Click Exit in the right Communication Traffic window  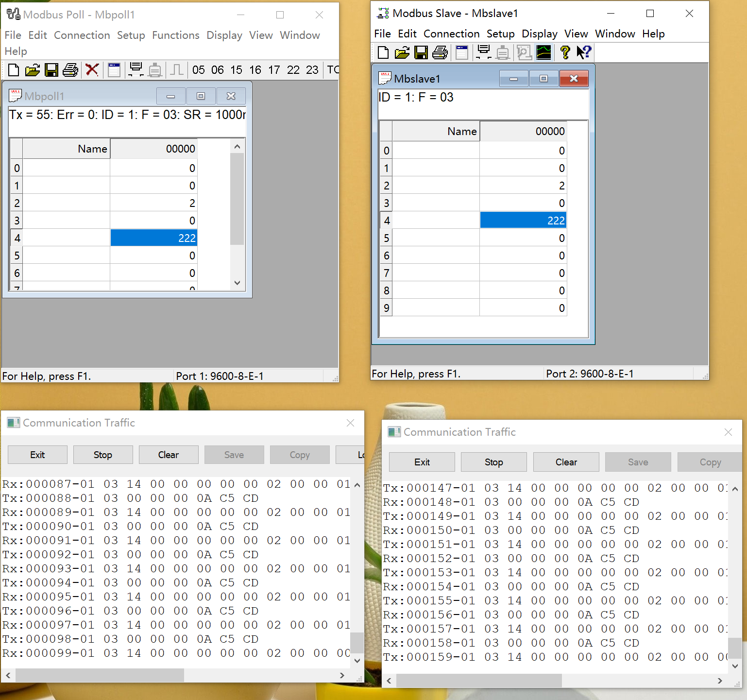point(422,462)
